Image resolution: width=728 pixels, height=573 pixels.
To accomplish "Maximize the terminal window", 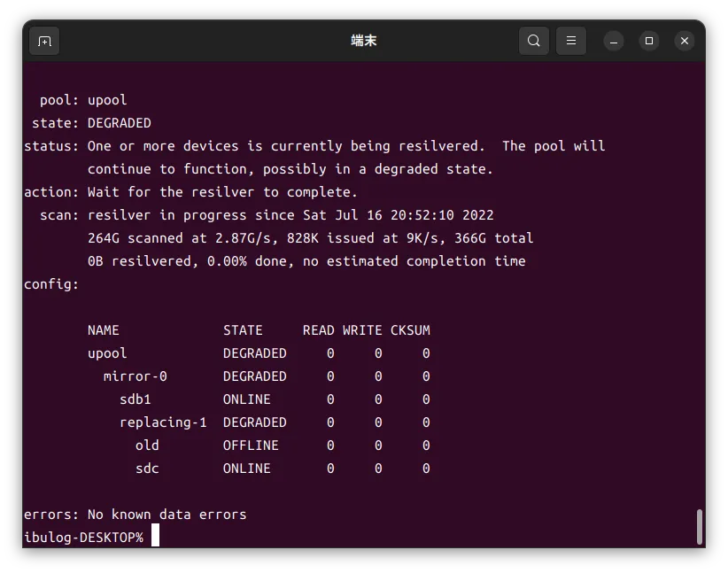I will click(649, 41).
